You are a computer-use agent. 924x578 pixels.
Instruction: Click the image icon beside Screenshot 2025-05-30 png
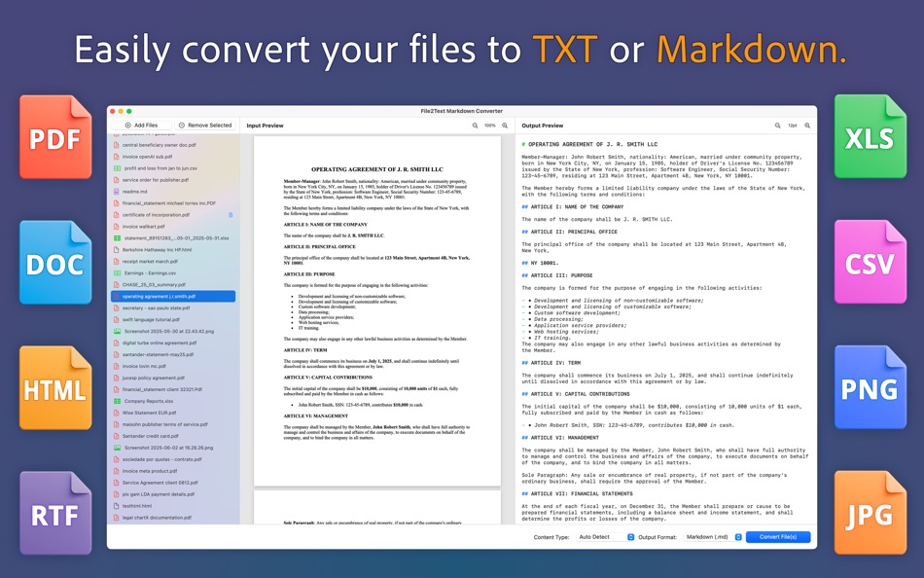click(x=117, y=332)
